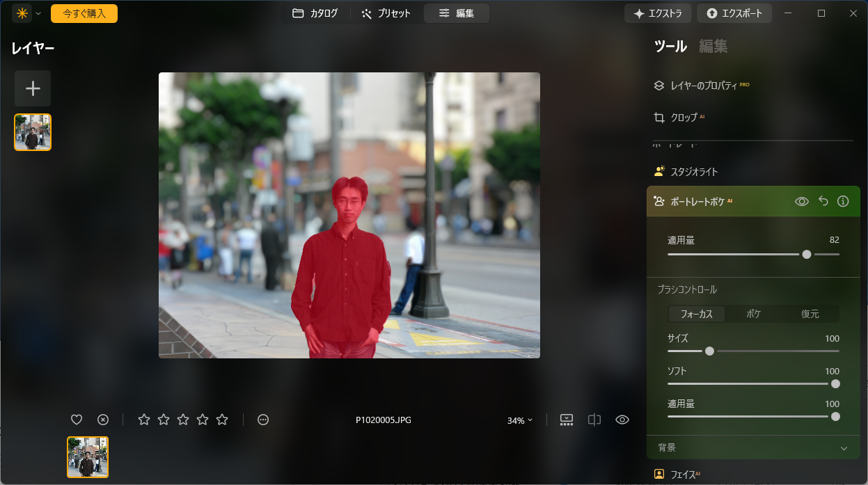
Task: Collapse the 背景 section chevron
Action: coord(844,447)
